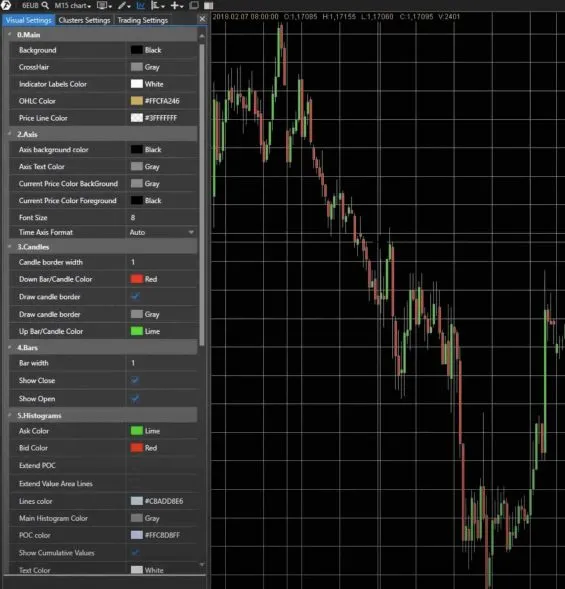Change Ask Color swatch
Screen dimensions: 565x589
[x=136, y=430]
